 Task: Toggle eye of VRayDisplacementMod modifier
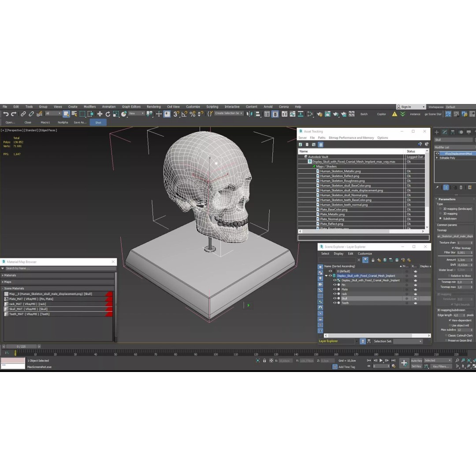(438, 154)
